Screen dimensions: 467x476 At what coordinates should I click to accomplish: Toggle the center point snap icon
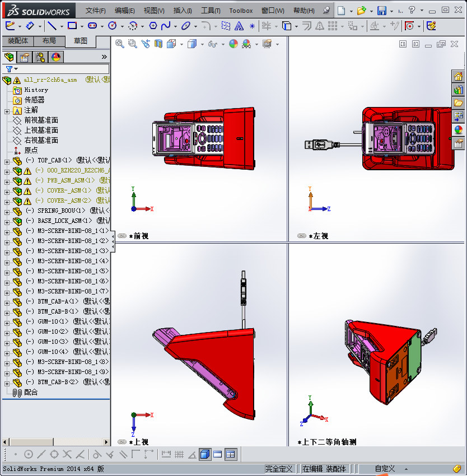pyautogui.click(x=28, y=455)
